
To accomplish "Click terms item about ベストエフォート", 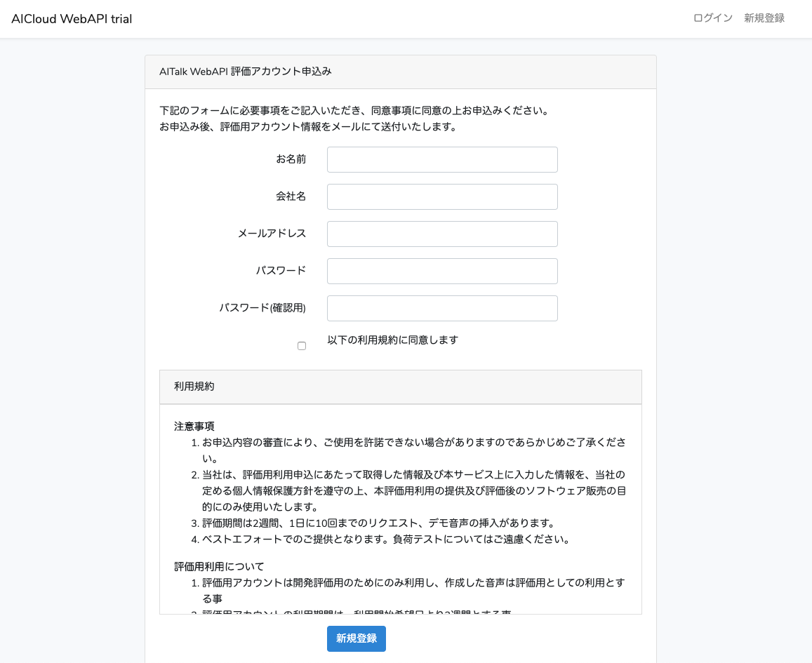I will click(x=386, y=540).
